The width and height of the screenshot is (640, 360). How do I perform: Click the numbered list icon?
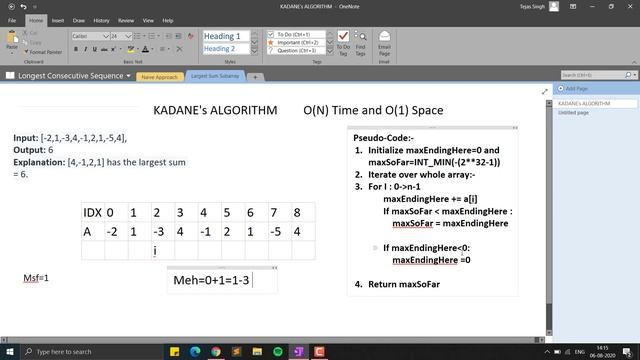(151, 36)
